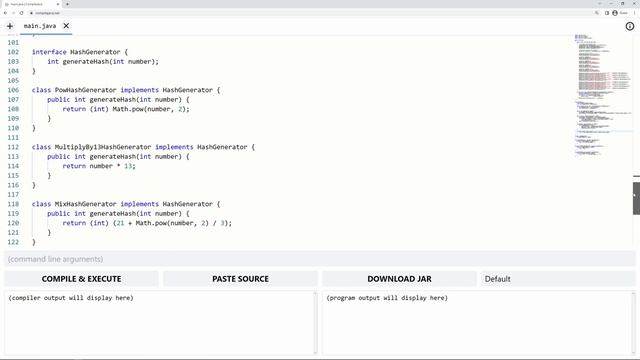This screenshot has height=360, width=640.
Task: Click line 120 return statement
Action: pyautogui.click(x=147, y=223)
